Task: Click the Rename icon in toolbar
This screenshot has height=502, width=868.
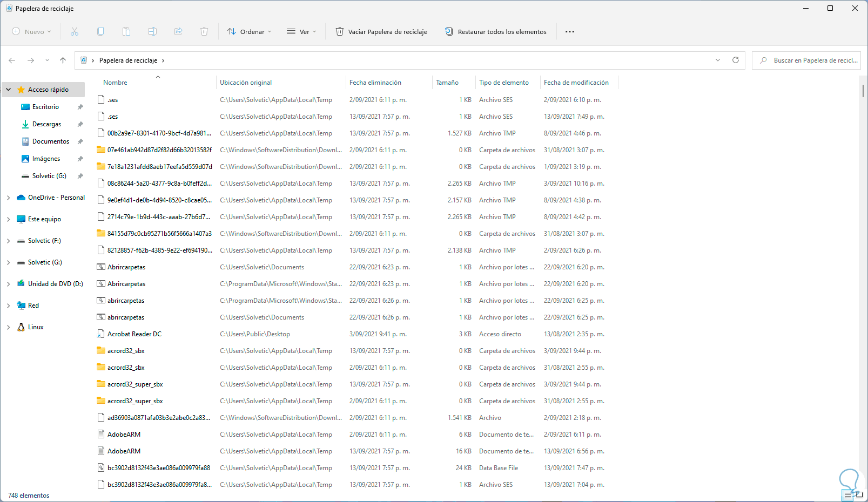Action: tap(152, 32)
